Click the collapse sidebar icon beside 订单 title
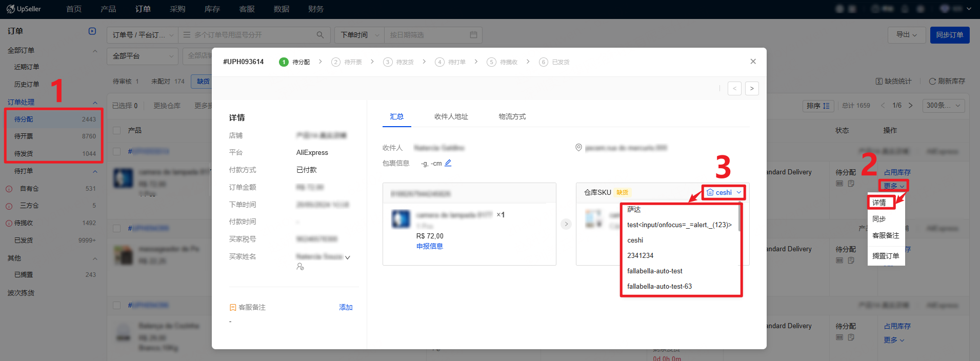 [x=92, y=31]
